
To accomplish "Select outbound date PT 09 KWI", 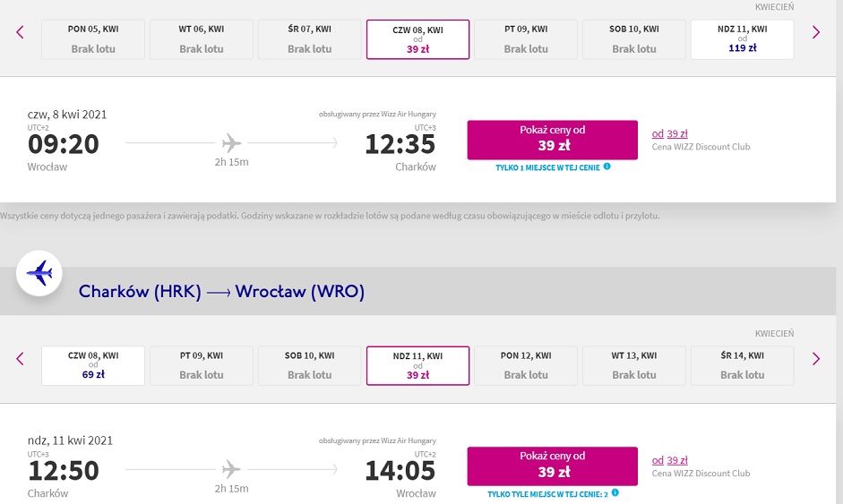I will click(526, 39).
